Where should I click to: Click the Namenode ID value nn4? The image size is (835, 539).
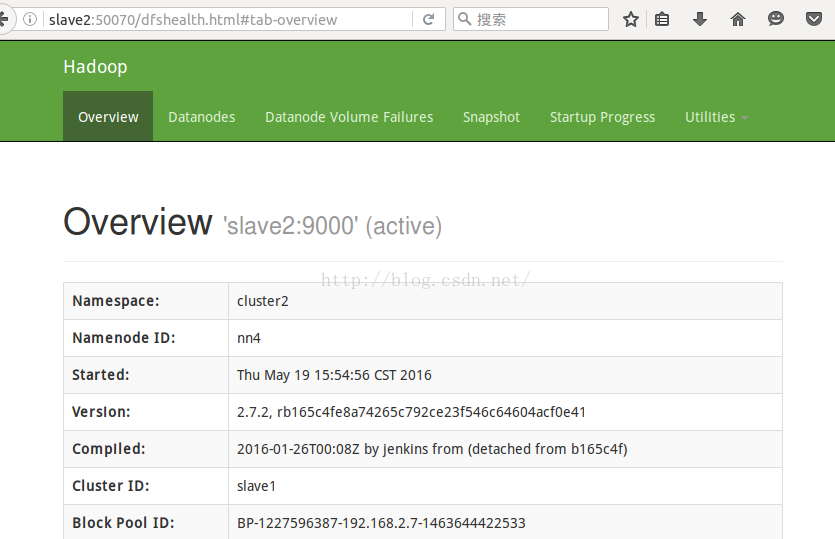point(249,338)
